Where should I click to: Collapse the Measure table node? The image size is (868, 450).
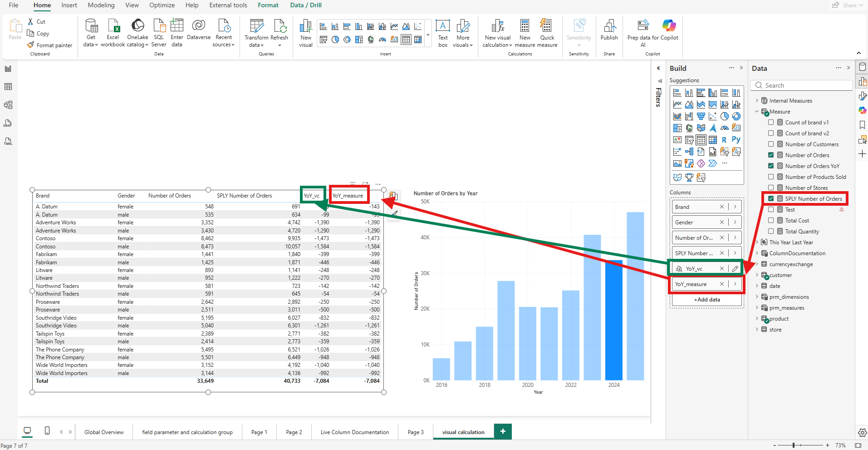(757, 111)
